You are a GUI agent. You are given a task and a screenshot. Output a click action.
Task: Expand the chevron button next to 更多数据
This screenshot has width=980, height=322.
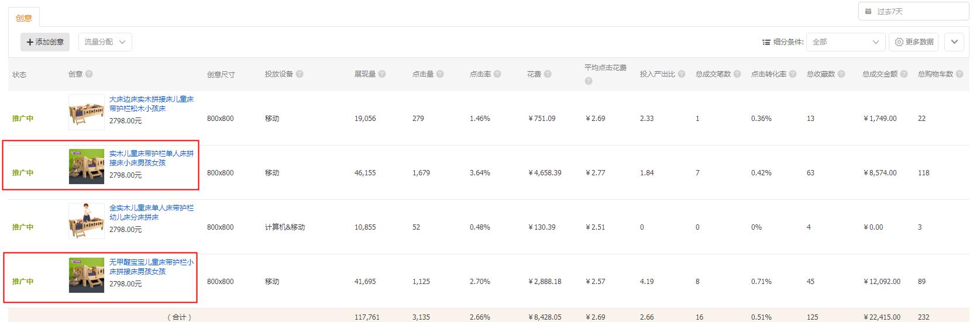click(x=954, y=42)
